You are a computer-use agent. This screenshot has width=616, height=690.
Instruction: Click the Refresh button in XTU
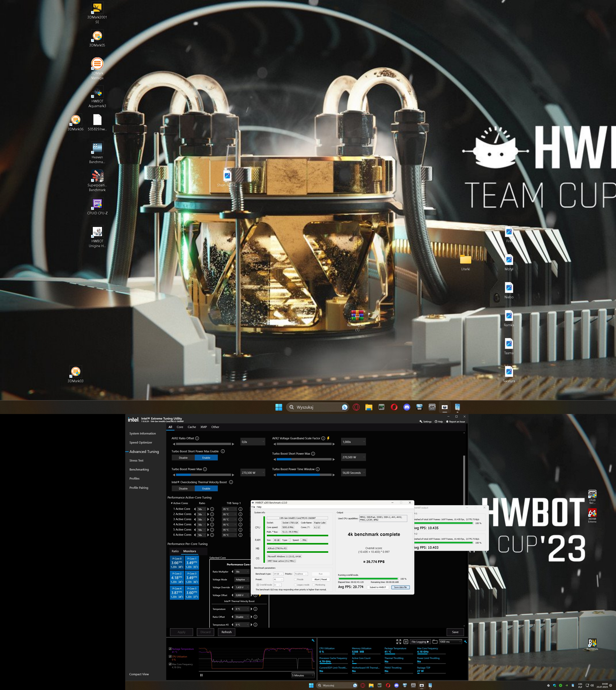click(x=226, y=632)
